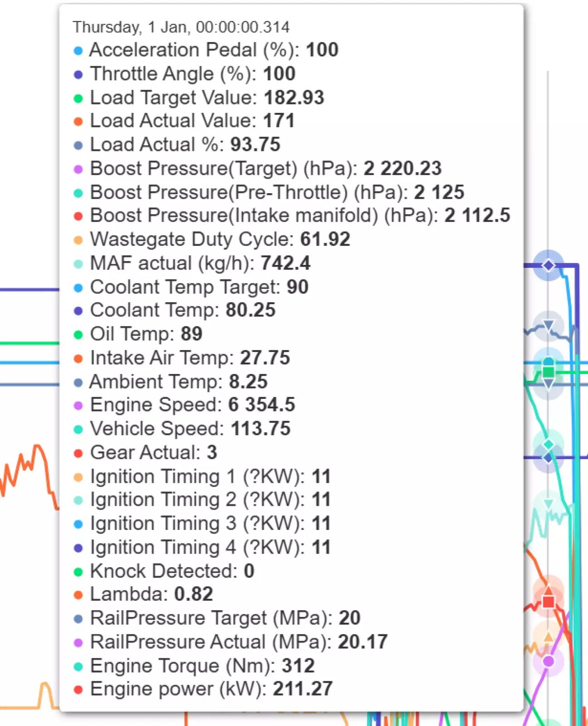Screen dimensions: 588x726
Task: Click the Vehicle Speed tooltip line
Action: (190, 428)
